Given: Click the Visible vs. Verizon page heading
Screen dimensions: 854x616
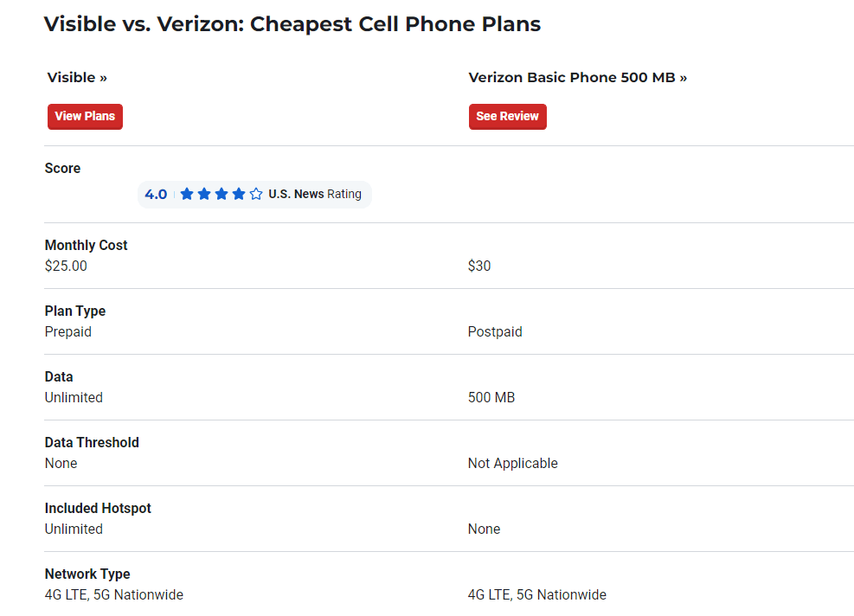Looking at the screenshot, I should [x=292, y=24].
